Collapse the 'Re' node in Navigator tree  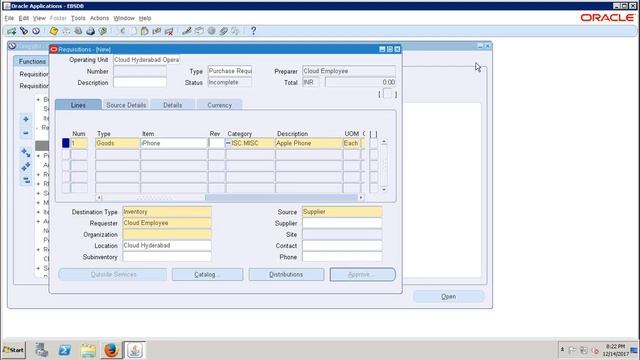point(38,128)
